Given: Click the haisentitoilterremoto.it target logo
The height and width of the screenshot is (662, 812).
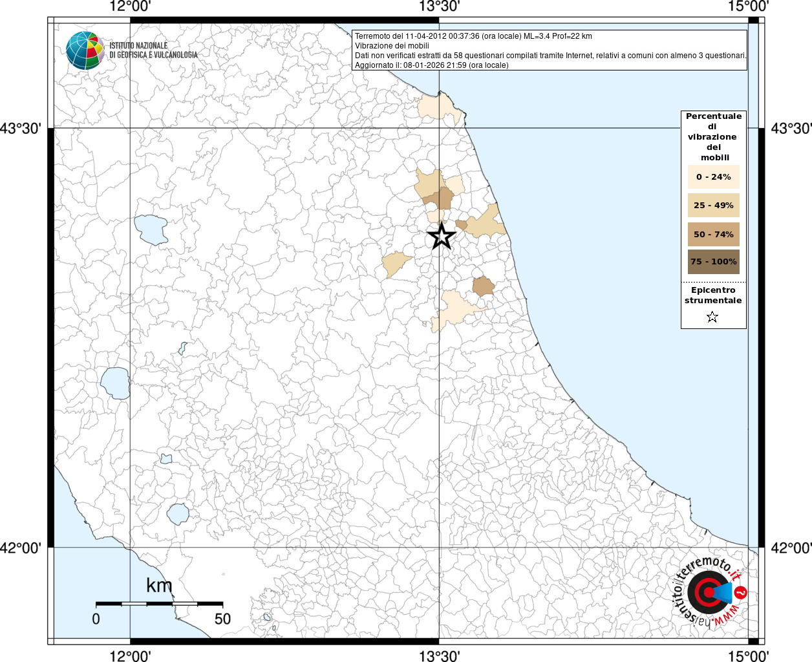Looking at the screenshot, I should [710, 592].
